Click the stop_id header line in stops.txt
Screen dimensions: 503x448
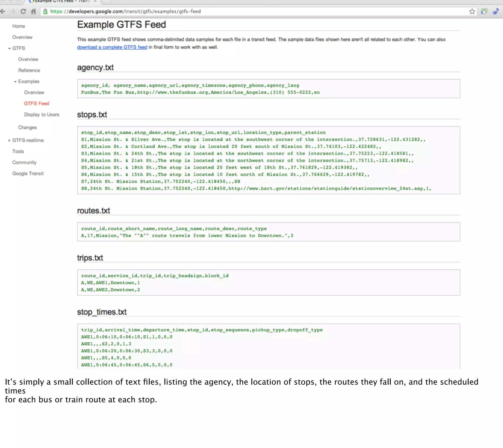point(203,133)
